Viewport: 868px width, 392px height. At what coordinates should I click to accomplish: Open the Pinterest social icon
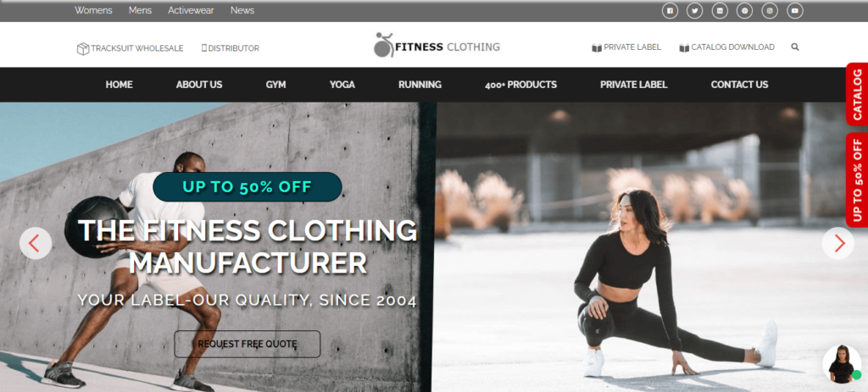(x=744, y=10)
